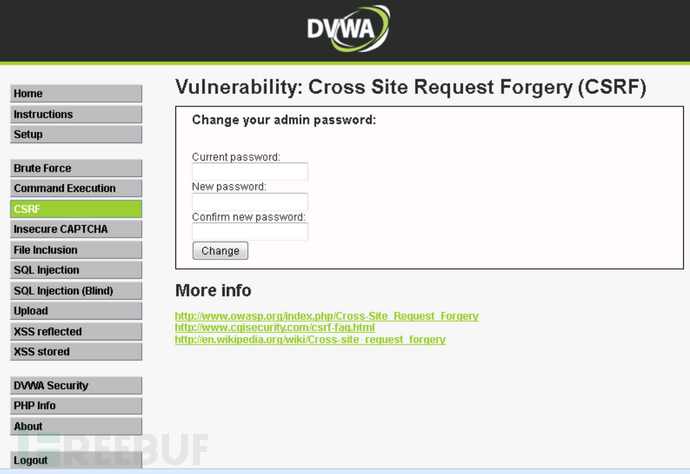Navigate to File Inclusion
Viewport: 690px width, 474px height.
(x=76, y=250)
